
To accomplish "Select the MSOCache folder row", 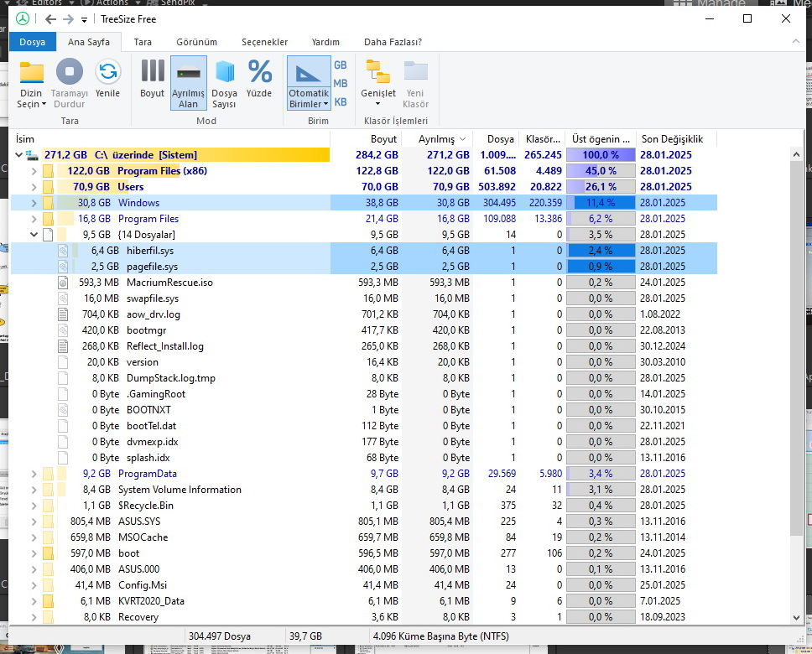I will point(364,537).
